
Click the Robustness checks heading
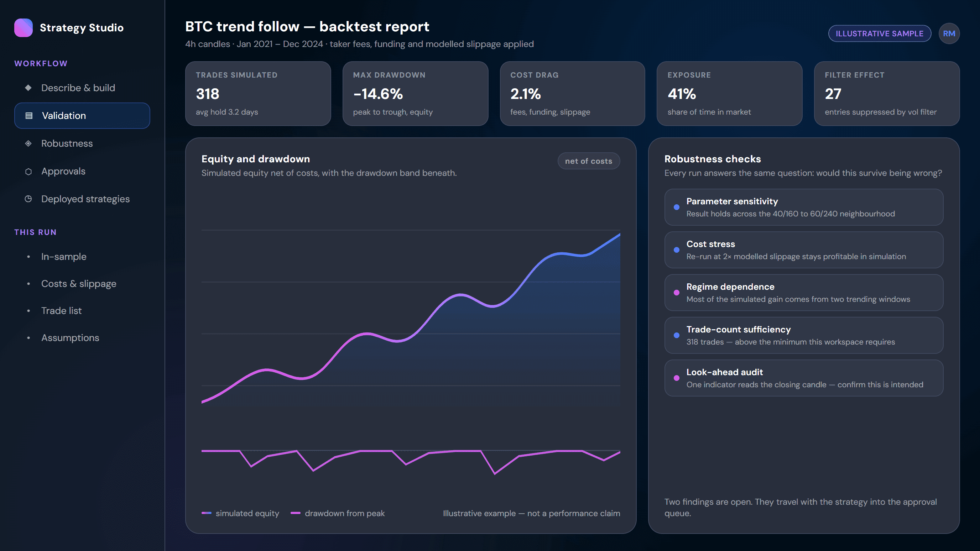tap(713, 159)
